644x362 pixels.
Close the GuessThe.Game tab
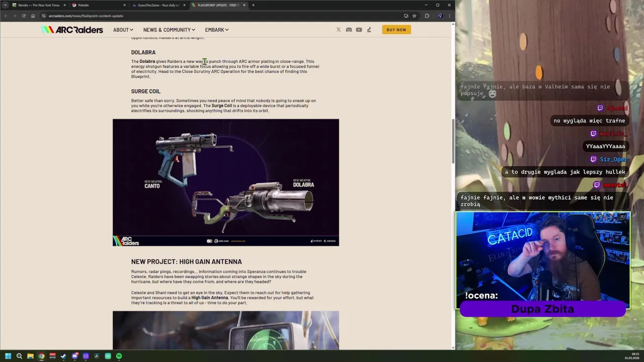coord(184,5)
